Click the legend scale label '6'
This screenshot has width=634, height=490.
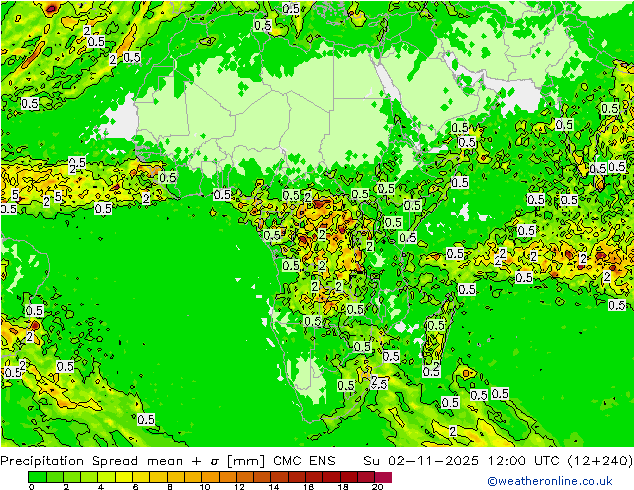point(135,487)
